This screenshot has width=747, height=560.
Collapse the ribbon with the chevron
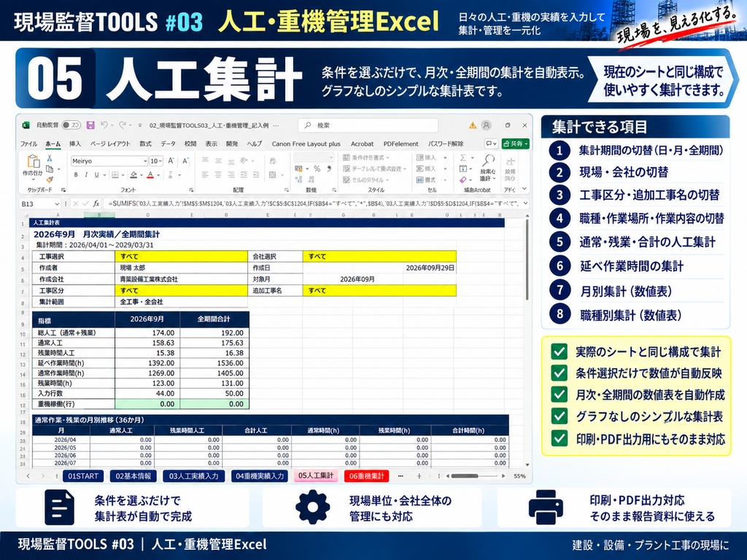(525, 189)
